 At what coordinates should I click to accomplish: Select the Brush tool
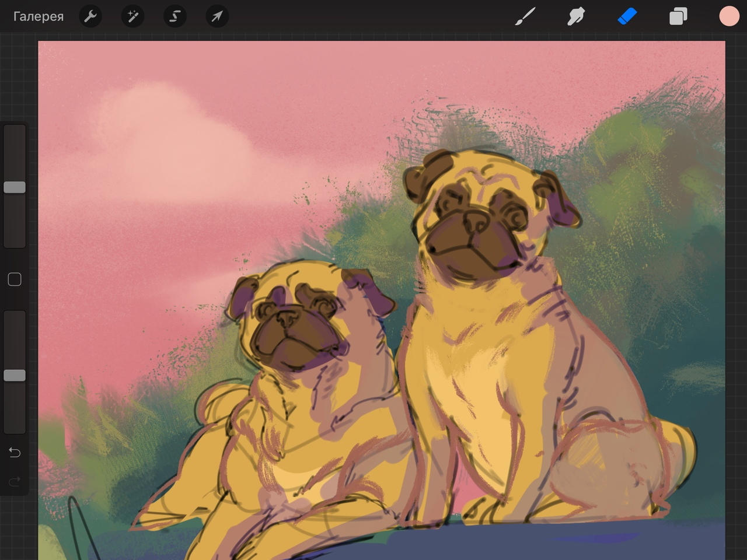click(x=525, y=16)
